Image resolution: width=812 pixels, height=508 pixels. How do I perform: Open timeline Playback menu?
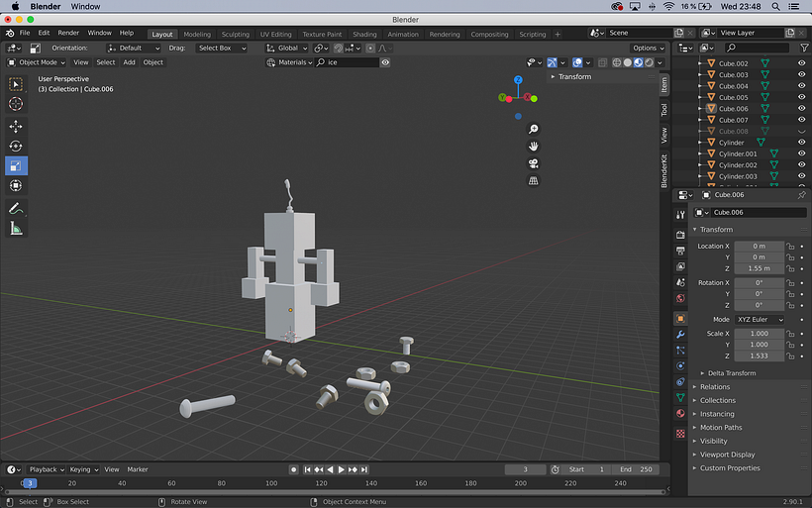[47, 469]
